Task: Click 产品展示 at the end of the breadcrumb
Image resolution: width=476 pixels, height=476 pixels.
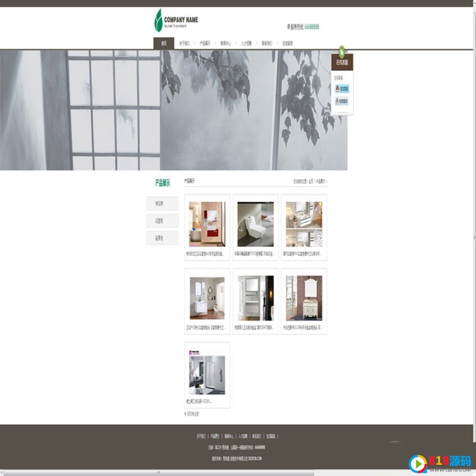Action: point(320,182)
